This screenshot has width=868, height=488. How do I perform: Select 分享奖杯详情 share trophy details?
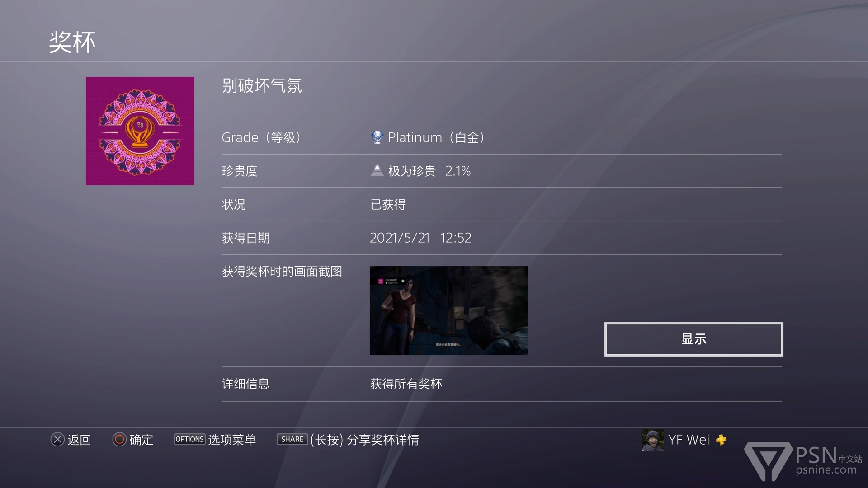[383, 440]
